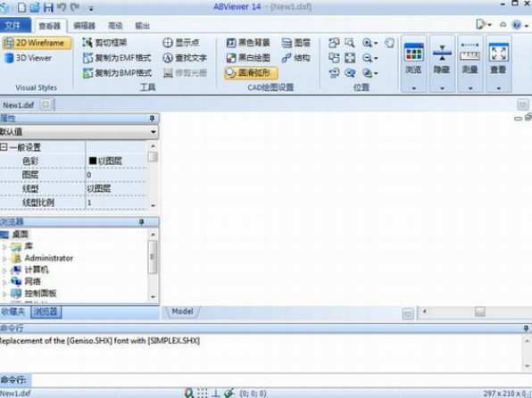Click the zoom window icon with magnifier
This screenshot has width=532, height=398.
(x=350, y=43)
